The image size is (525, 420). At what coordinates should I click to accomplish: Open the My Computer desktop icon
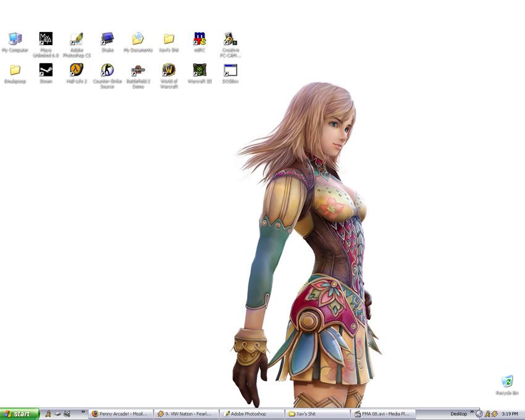coord(15,39)
